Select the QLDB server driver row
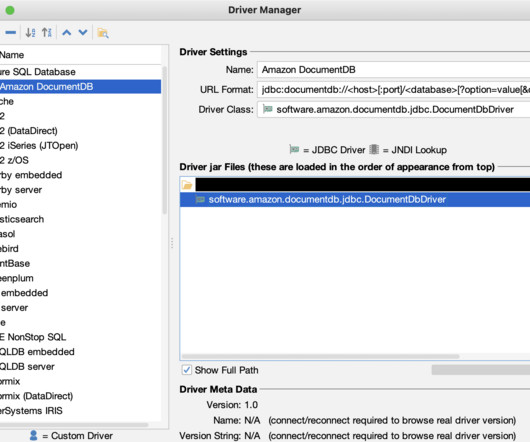 click(x=80, y=367)
